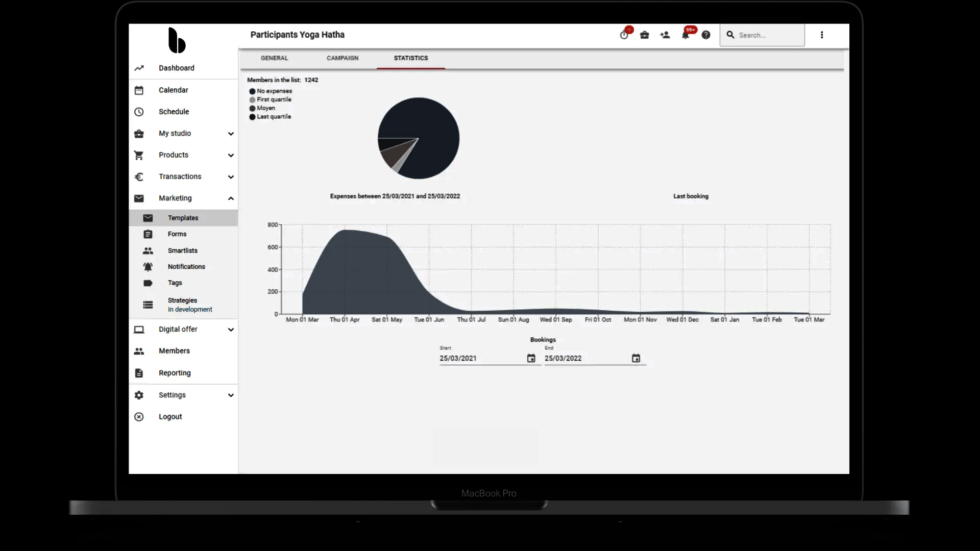The width and height of the screenshot is (980, 551).
Task: Click the Tags label icon in the sidebar
Action: pyautogui.click(x=148, y=283)
